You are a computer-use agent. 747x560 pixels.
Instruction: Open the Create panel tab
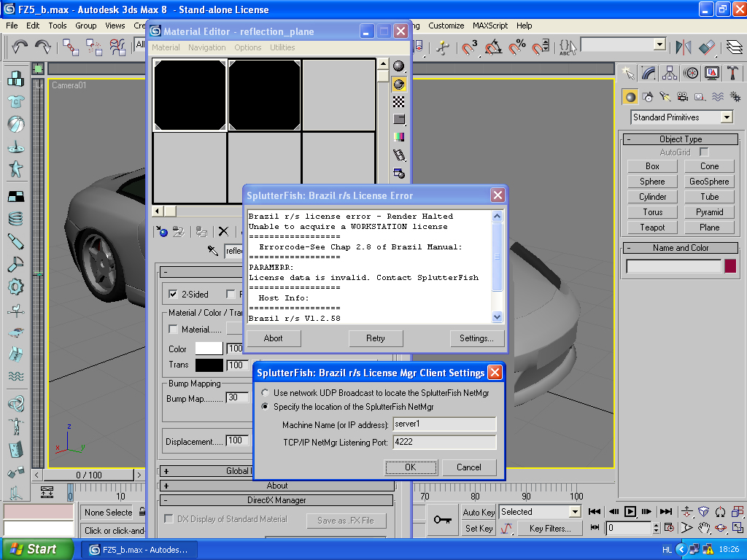click(627, 73)
